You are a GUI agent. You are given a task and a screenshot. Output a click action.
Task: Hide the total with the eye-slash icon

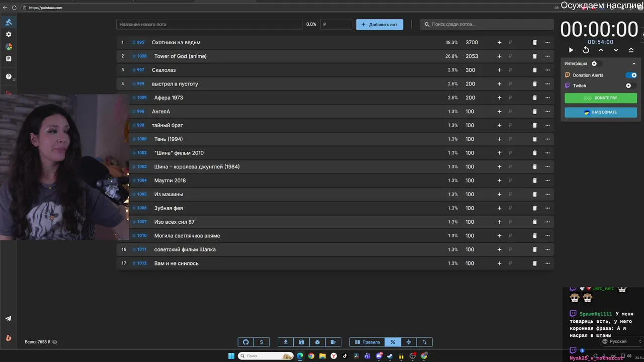point(55,342)
